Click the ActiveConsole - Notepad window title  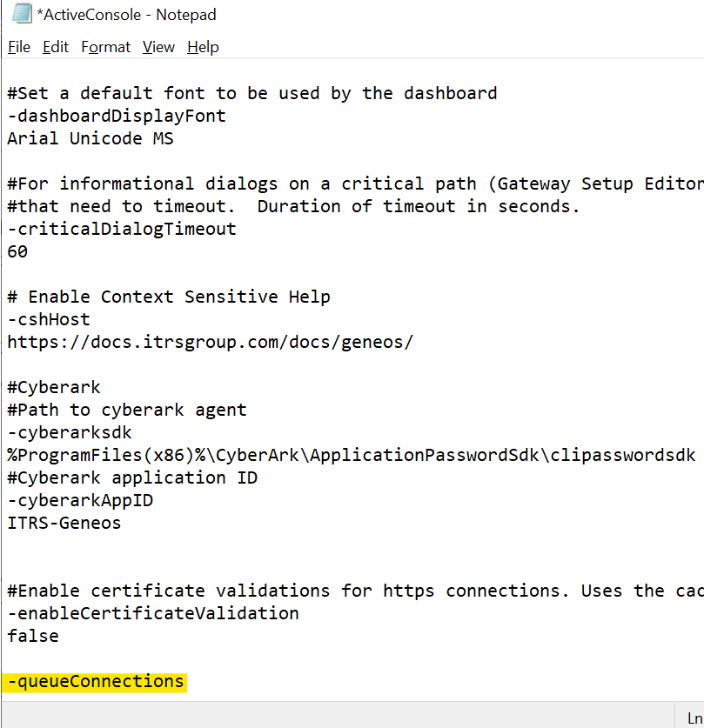[126, 16]
